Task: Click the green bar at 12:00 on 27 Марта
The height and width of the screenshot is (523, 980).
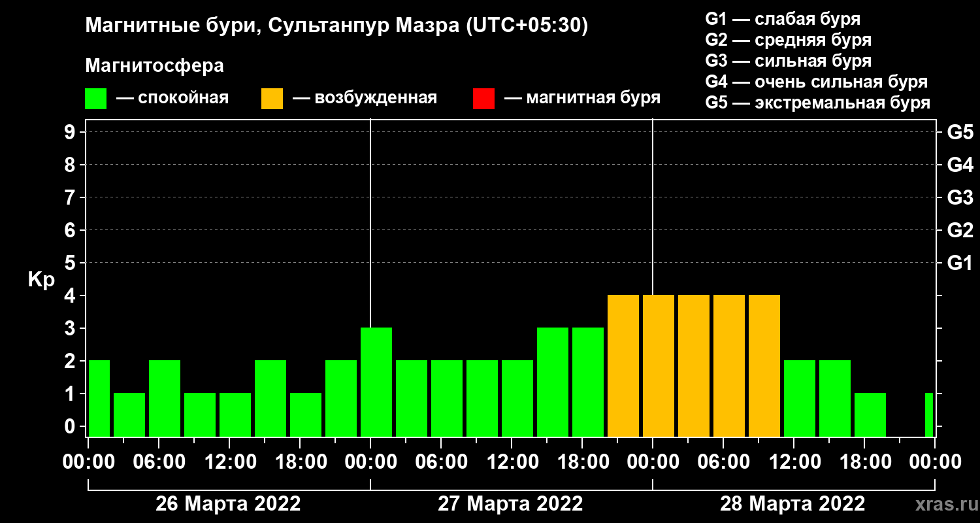Action: click(x=517, y=399)
